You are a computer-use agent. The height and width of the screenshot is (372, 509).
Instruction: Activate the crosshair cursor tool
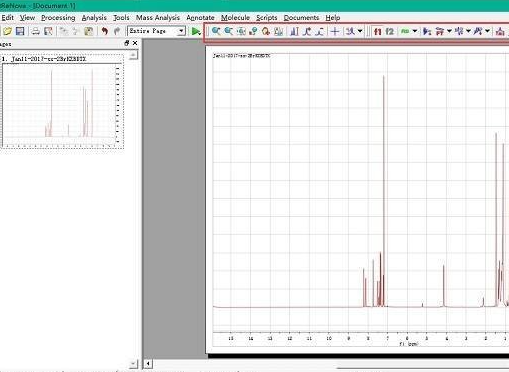335,31
